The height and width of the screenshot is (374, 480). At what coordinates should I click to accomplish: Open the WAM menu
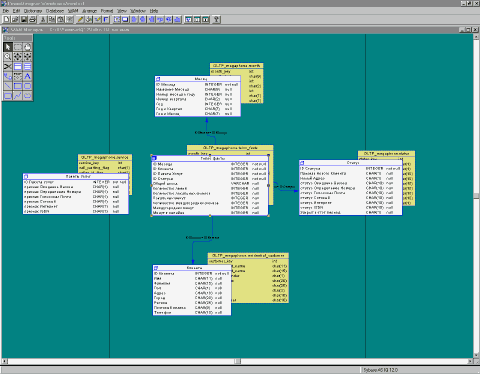[73, 11]
